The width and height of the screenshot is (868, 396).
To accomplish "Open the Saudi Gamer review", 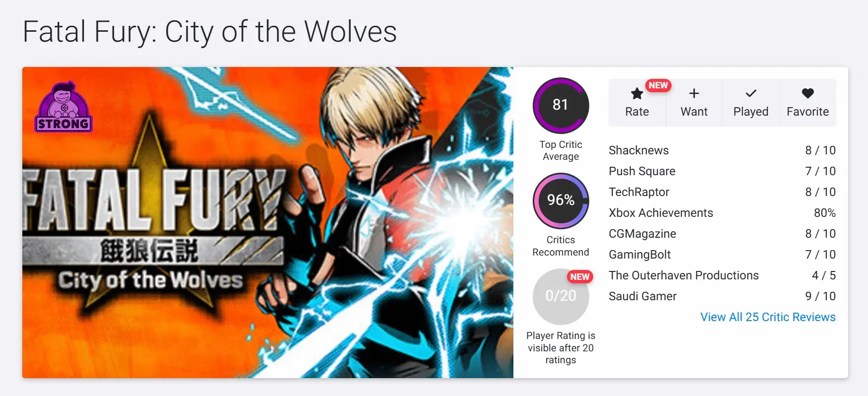I will pyautogui.click(x=722, y=296).
